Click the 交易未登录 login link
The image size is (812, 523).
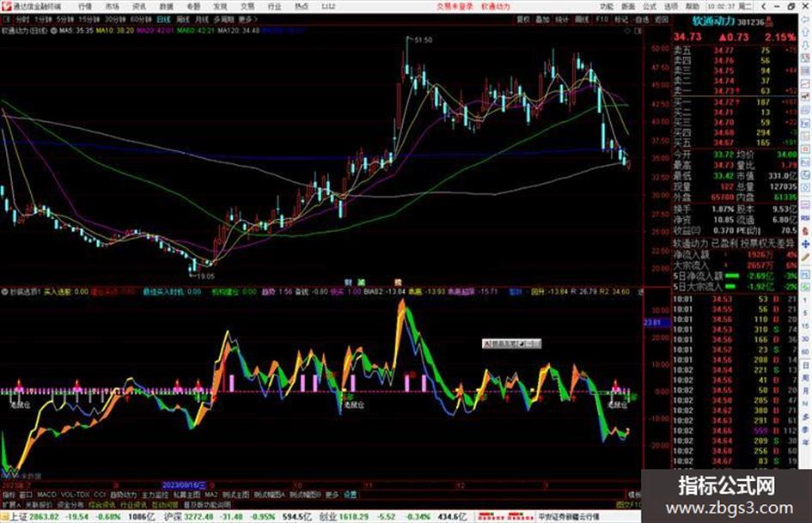[x=455, y=6]
